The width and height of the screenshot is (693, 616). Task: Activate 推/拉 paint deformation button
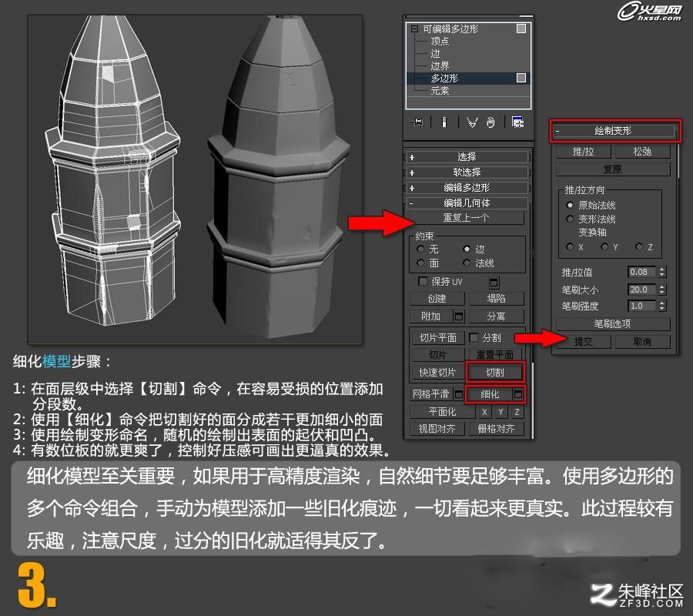click(x=584, y=152)
